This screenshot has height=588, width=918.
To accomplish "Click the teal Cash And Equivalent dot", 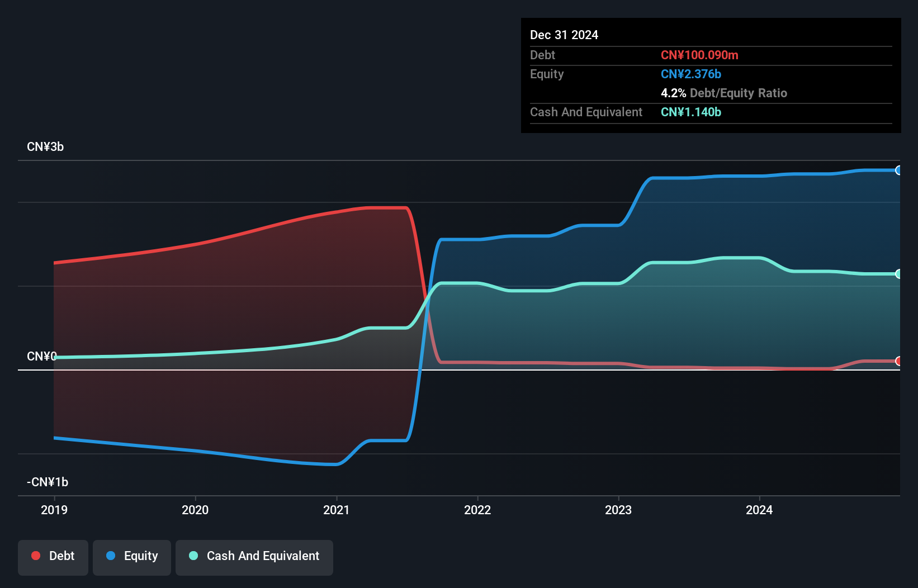I will (x=193, y=556).
